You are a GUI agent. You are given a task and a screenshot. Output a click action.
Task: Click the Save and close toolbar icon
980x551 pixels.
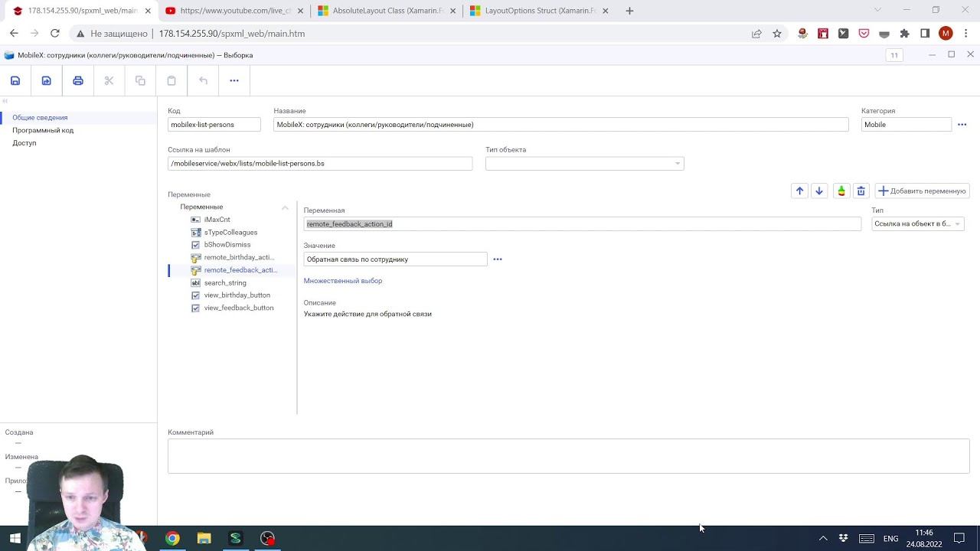(x=47, y=80)
